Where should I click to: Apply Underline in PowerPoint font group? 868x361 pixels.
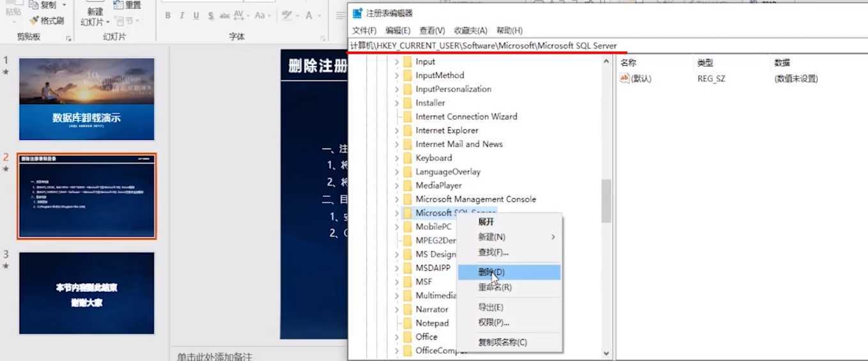(196, 15)
